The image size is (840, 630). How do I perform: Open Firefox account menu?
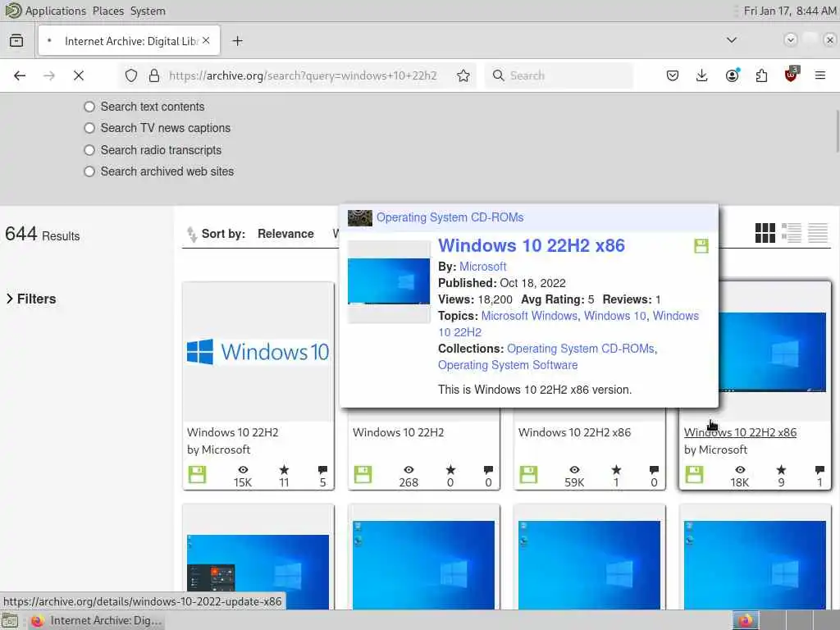coord(733,75)
